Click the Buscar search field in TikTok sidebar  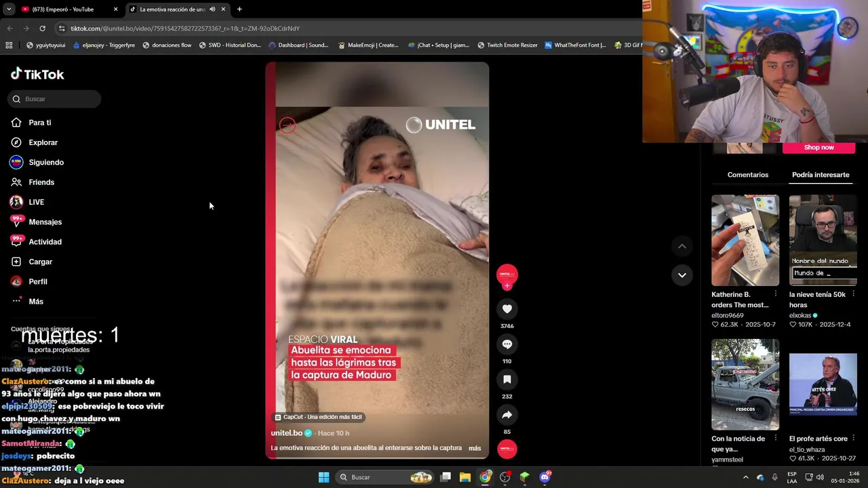[x=54, y=99]
